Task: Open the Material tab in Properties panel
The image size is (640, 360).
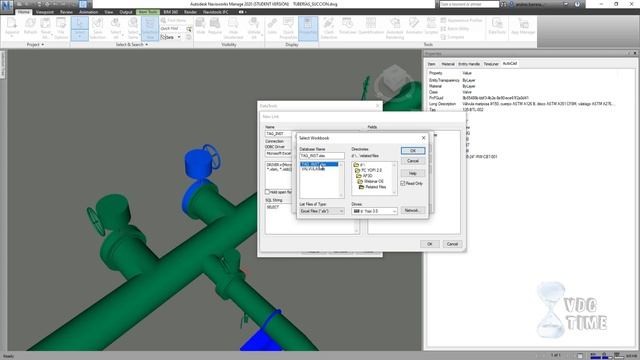Action: point(448,64)
